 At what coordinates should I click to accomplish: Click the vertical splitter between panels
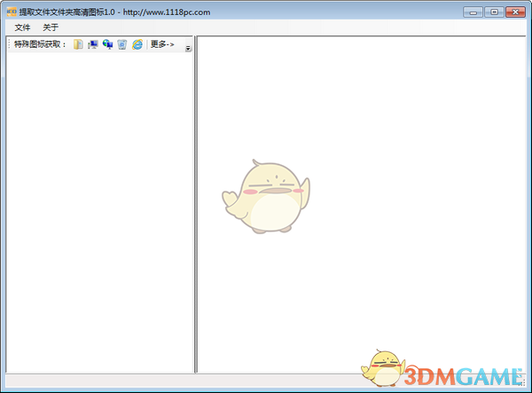point(195,204)
